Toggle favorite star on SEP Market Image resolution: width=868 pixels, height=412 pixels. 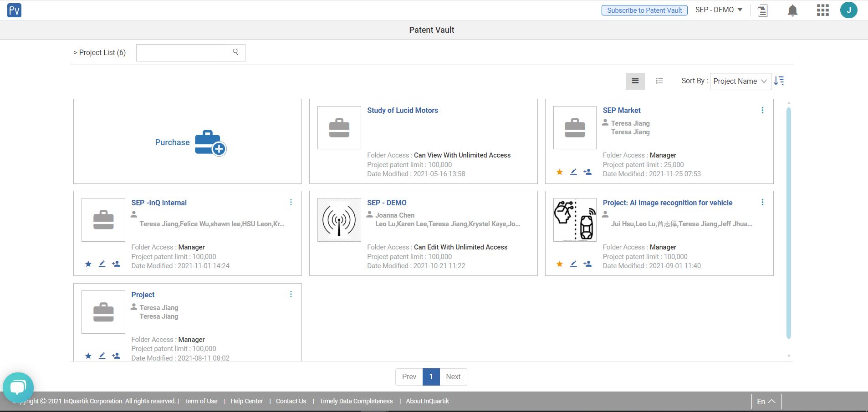coord(560,172)
